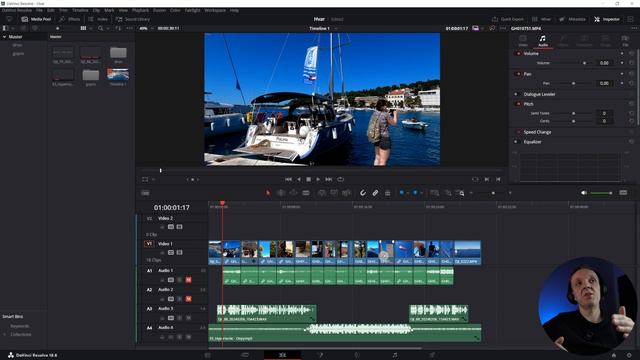Open media pool sort dropdown

[x=119, y=28]
